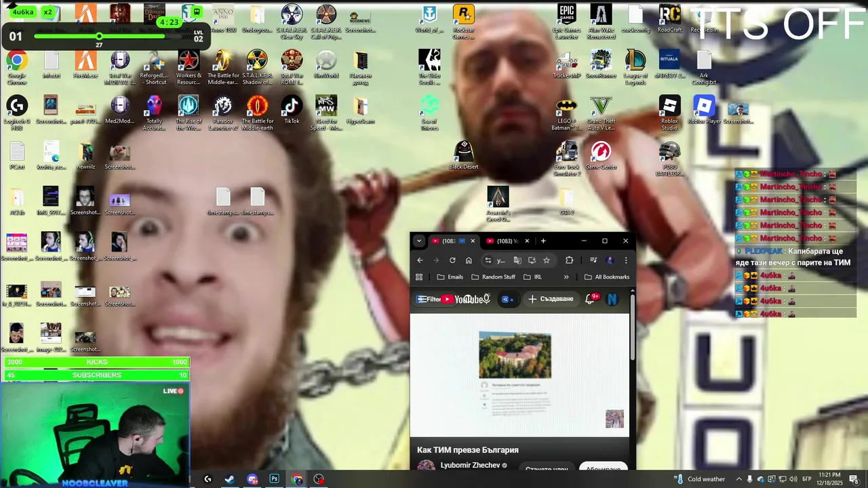Open Discord from the taskbar

[x=252, y=479]
